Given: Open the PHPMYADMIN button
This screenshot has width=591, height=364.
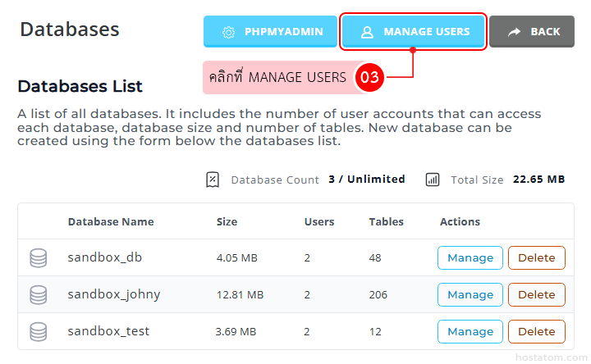Looking at the screenshot, I should coord(270,32).
